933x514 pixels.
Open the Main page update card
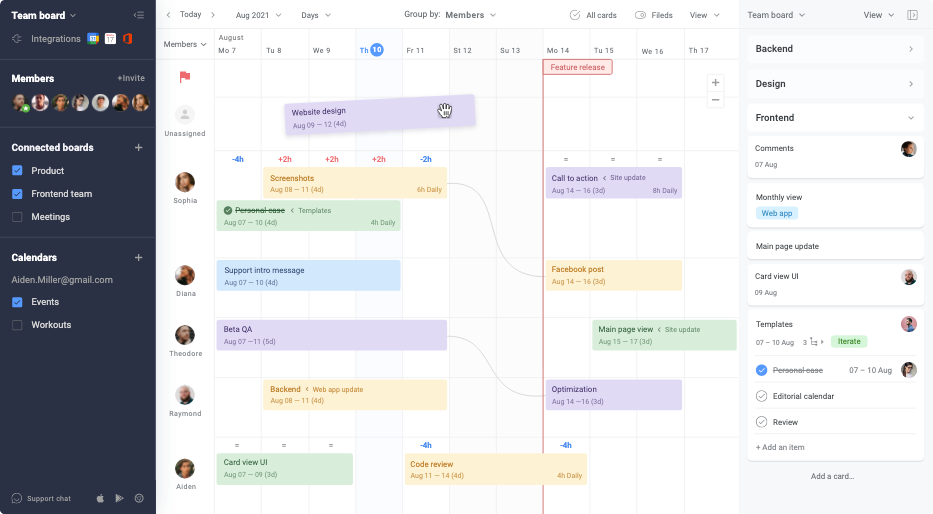pos(835,246)
